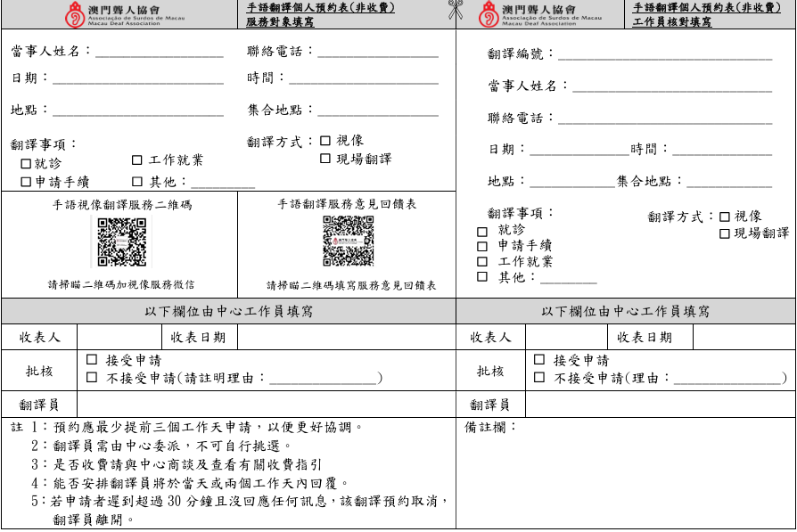Click the empty 收表日期 cell on the left form
797x532 pixels.
[345, 338]
